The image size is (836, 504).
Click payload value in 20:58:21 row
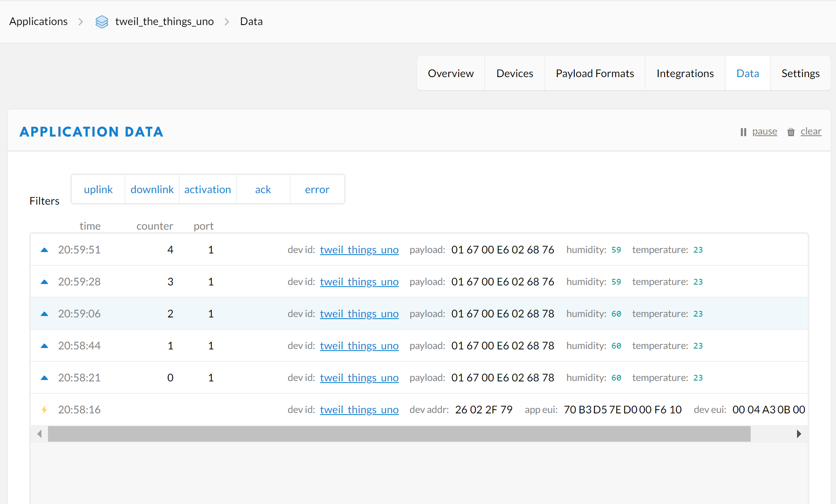pos(503,378)
